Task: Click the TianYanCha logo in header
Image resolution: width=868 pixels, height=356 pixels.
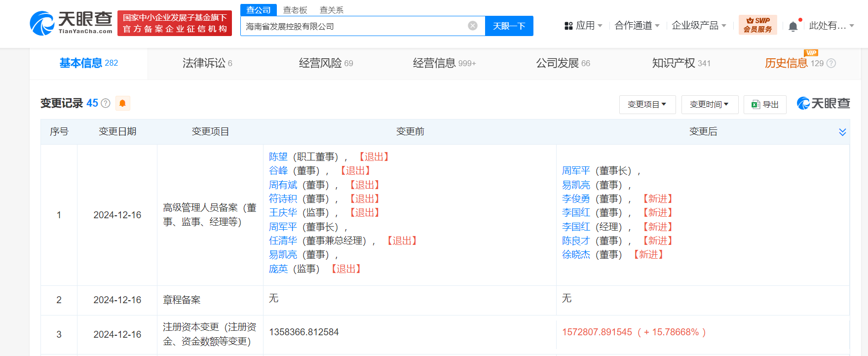Action: [71, 23]
